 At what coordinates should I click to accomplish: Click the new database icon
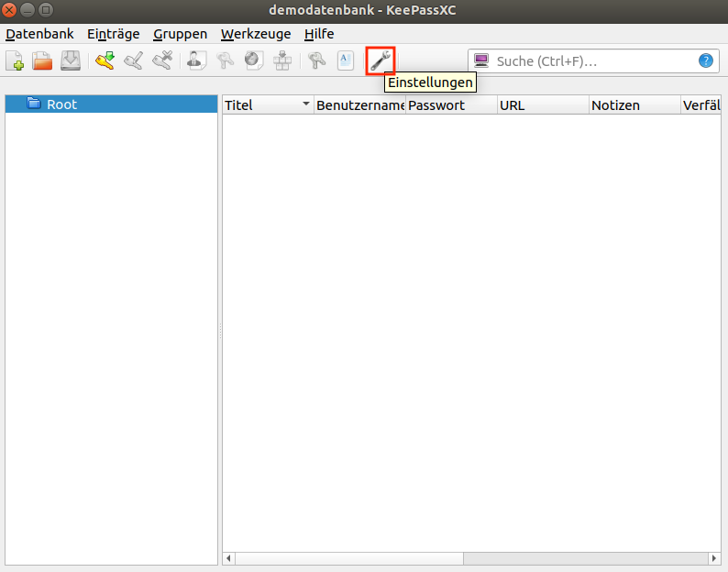[x=16, y=61]
